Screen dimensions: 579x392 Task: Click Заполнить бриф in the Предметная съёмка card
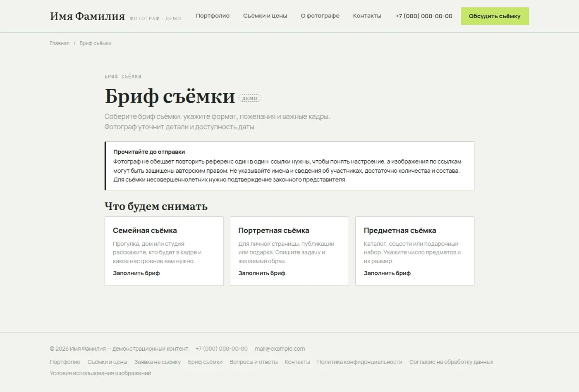click(x=387, y=273)
